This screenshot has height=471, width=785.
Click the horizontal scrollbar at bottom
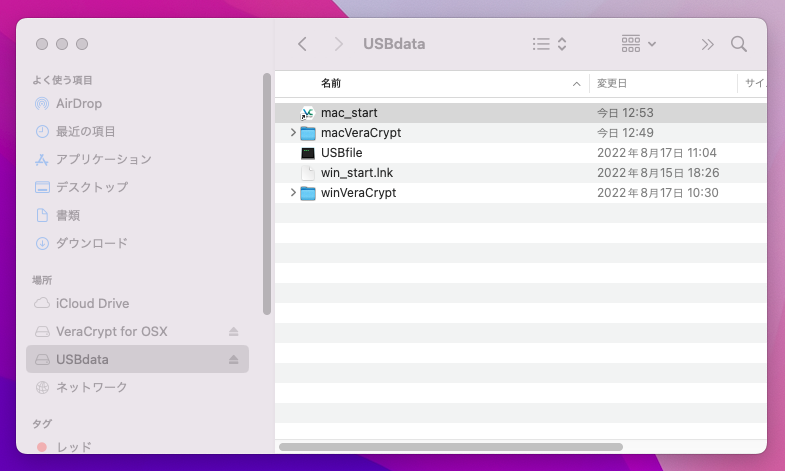coord(450,446)
